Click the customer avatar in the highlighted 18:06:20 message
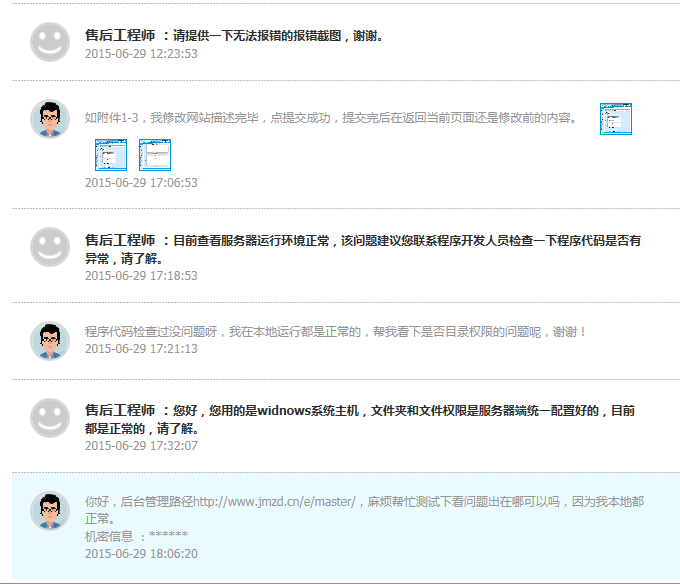 coord(50,511)
